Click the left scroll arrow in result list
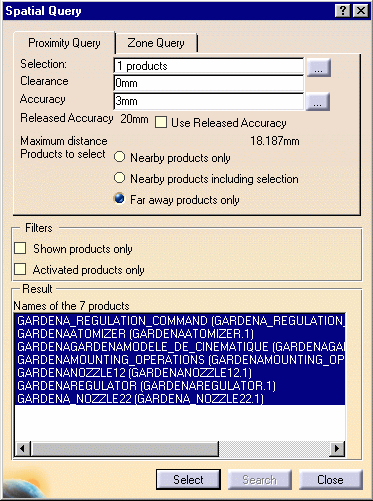 pyautogui.click(x=23, y=449)
